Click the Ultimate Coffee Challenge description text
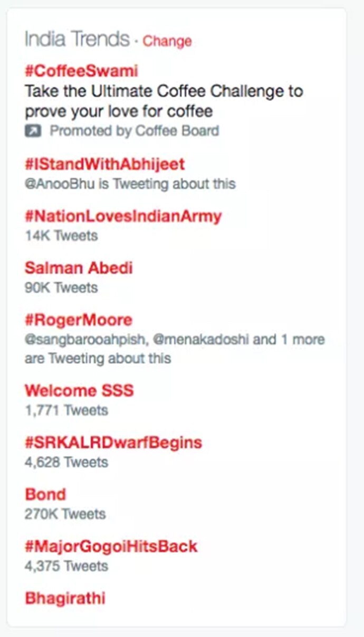The image size is (364, 637). (164, 101)
